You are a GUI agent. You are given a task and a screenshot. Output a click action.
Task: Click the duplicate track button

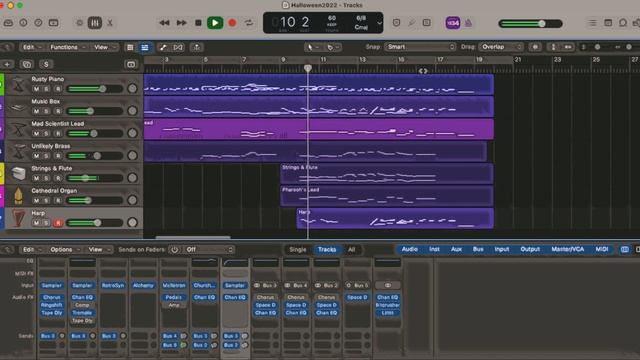(x=27, y=64)
